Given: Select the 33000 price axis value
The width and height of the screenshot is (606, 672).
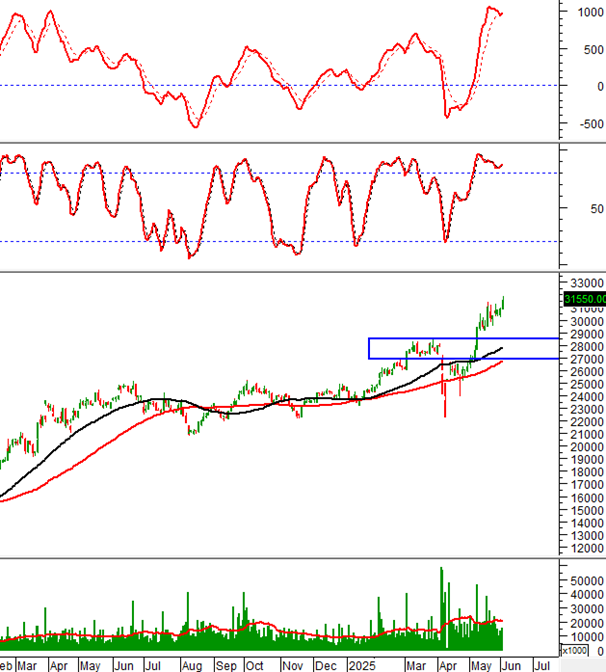Looking at the screenshot, I should pyautogui.click(x=587, y=283).
